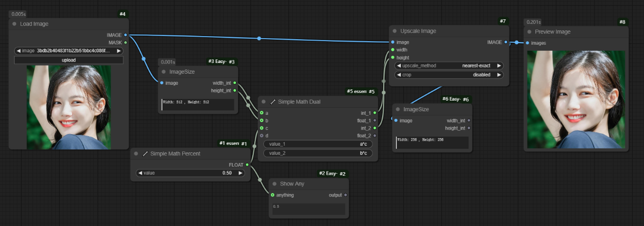Click the Simple Math Percent collapse dot
The width and height of the screenshot is (644, 226).
[x=136, y=153]
